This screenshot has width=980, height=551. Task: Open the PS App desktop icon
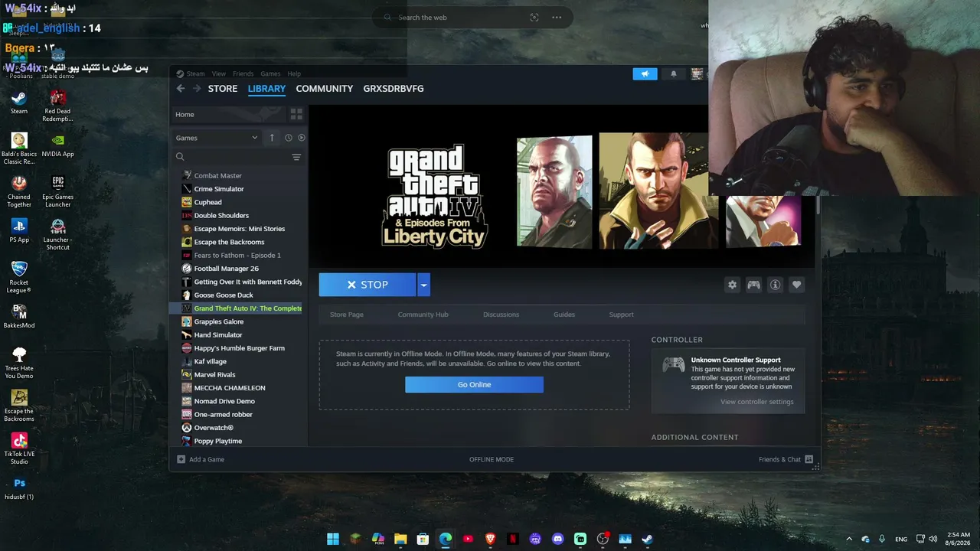[19, 230]
